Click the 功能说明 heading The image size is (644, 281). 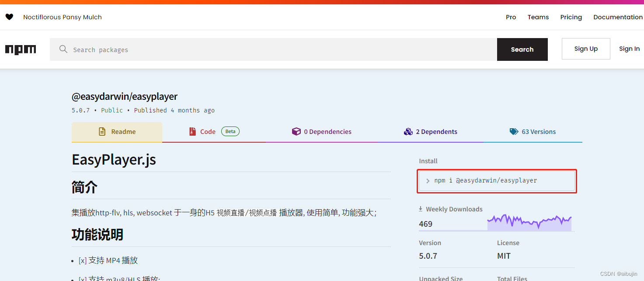pos(97,235)
